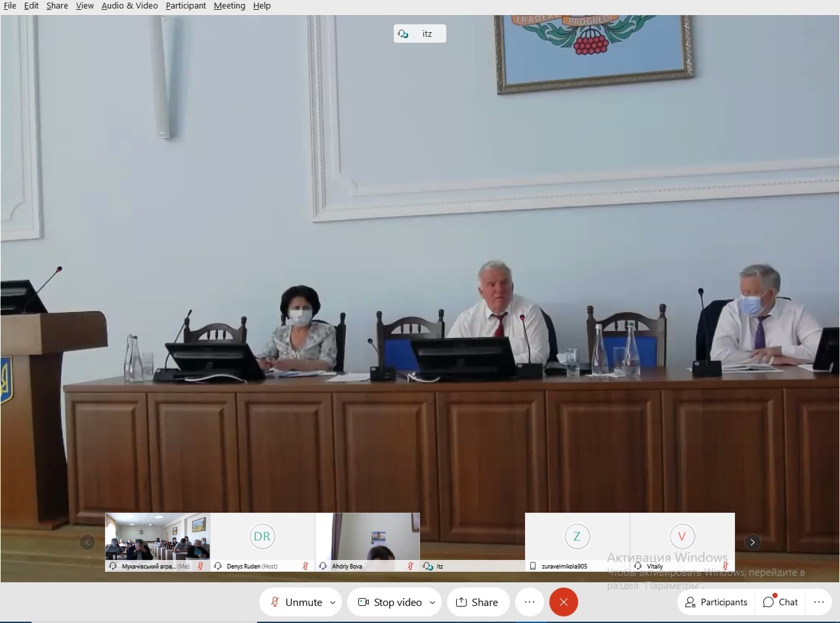The image size is (840, 623).
Task: Open the Audio & Video menu
Action: coord(129,5)
